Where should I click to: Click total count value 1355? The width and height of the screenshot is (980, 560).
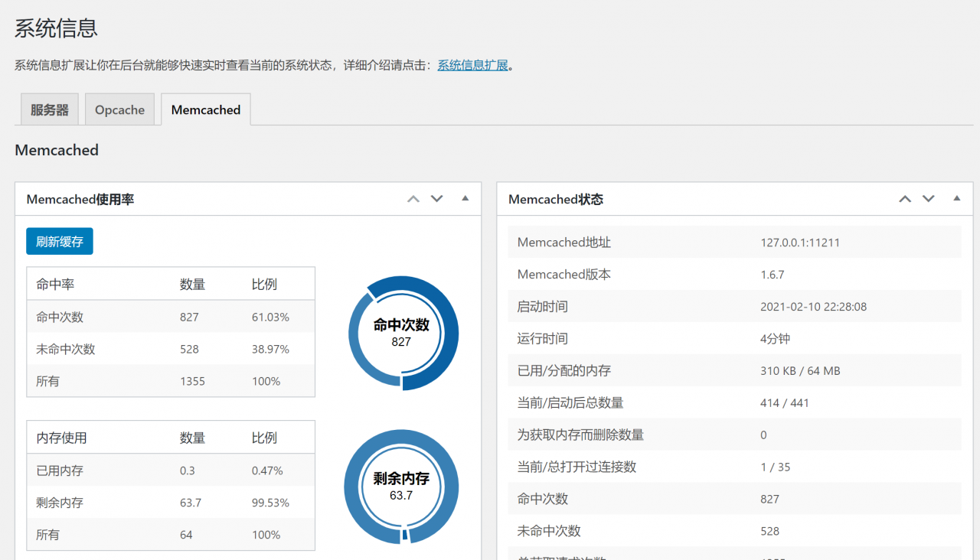coord(192,381)
